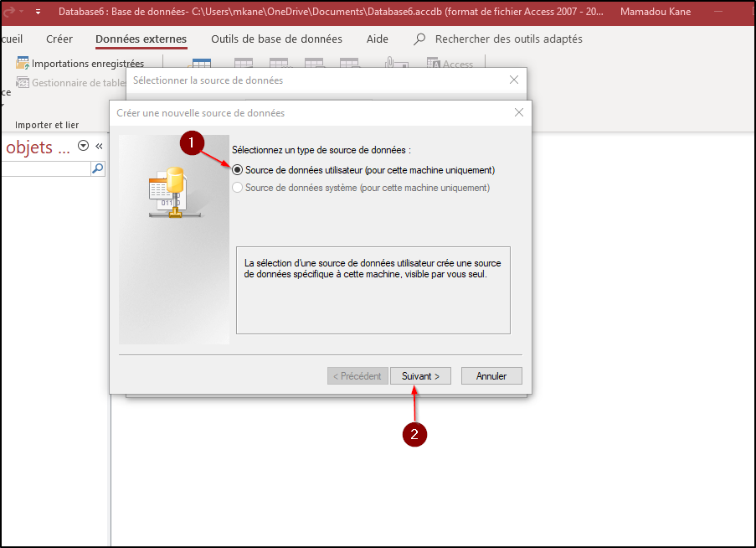Click the Suivant button
756x548 pixels.
click(x=420, y=376)
